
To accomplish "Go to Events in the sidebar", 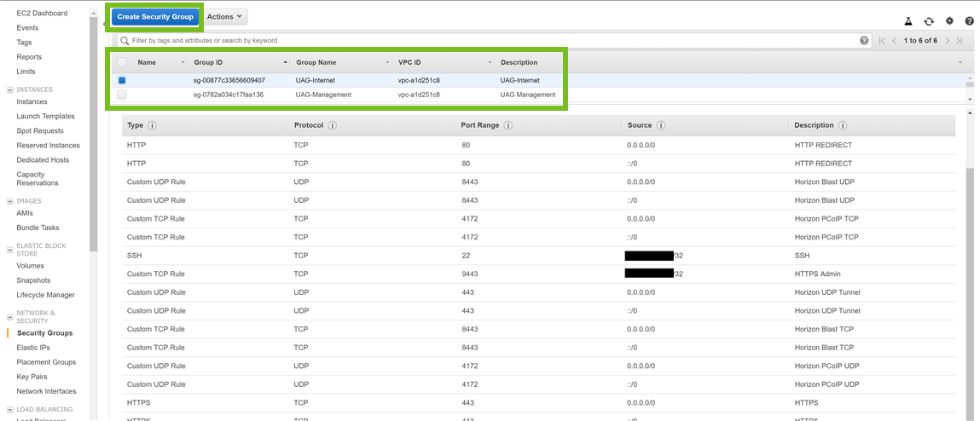I will coord(27,27).
